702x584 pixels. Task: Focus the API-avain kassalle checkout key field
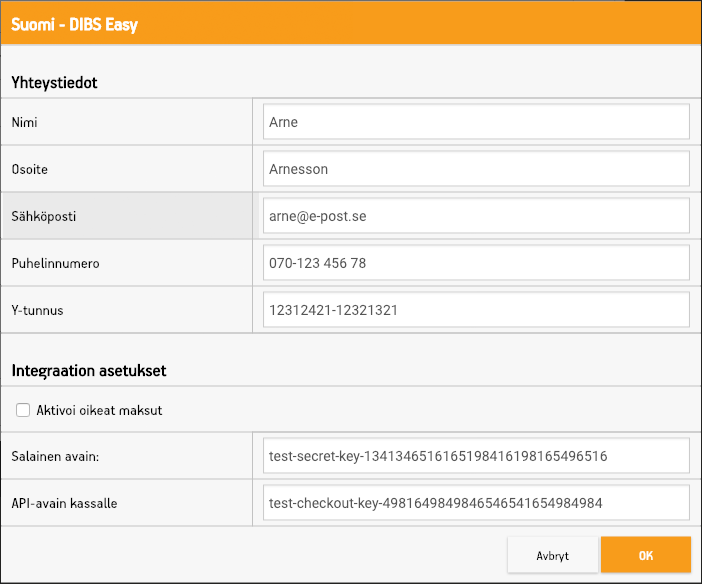point(476,503)
